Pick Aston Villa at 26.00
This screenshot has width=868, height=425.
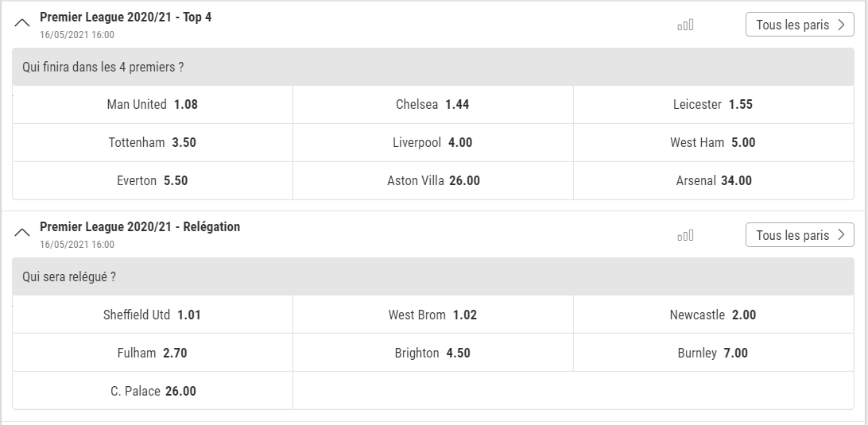pos(432,181)
